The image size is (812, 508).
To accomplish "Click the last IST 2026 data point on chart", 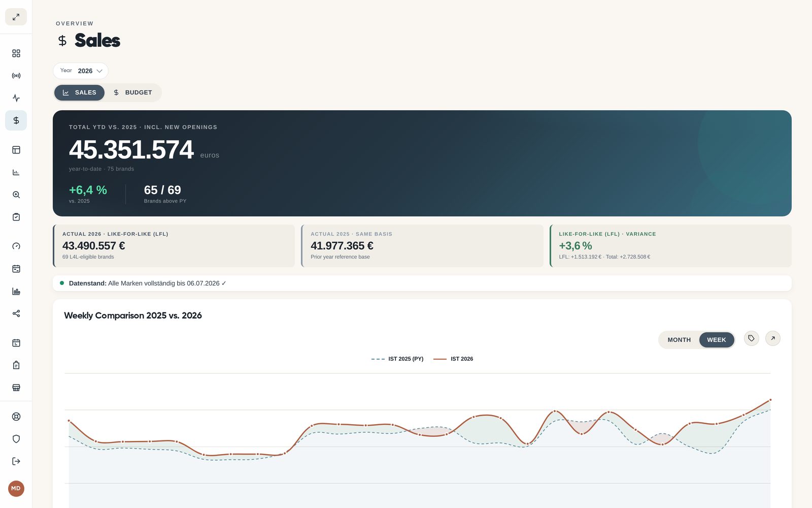I will (770, 400).
